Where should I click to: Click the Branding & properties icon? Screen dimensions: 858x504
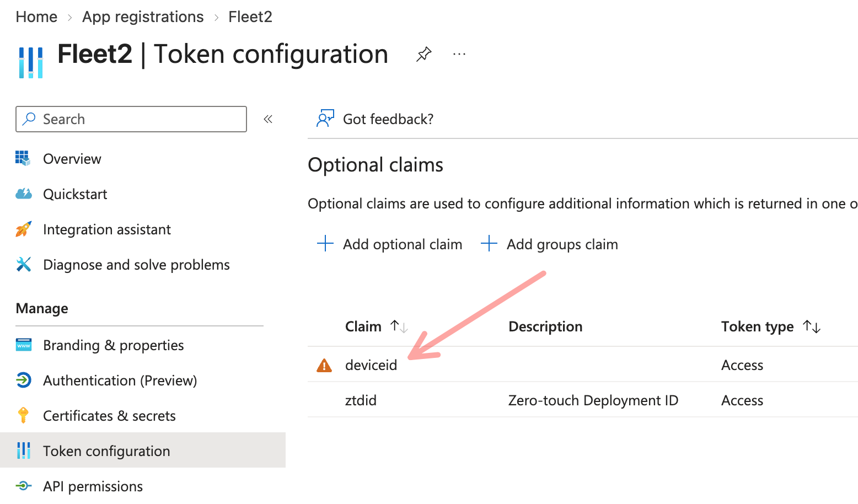(x=23, y=345)
